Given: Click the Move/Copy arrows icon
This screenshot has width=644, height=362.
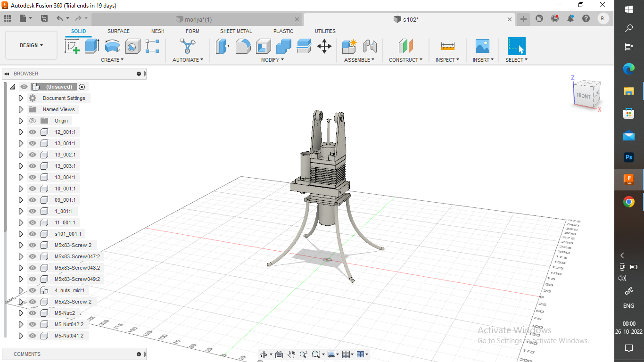Looking at the screenshot, I should pyautogui.click(x=324, y=46).
